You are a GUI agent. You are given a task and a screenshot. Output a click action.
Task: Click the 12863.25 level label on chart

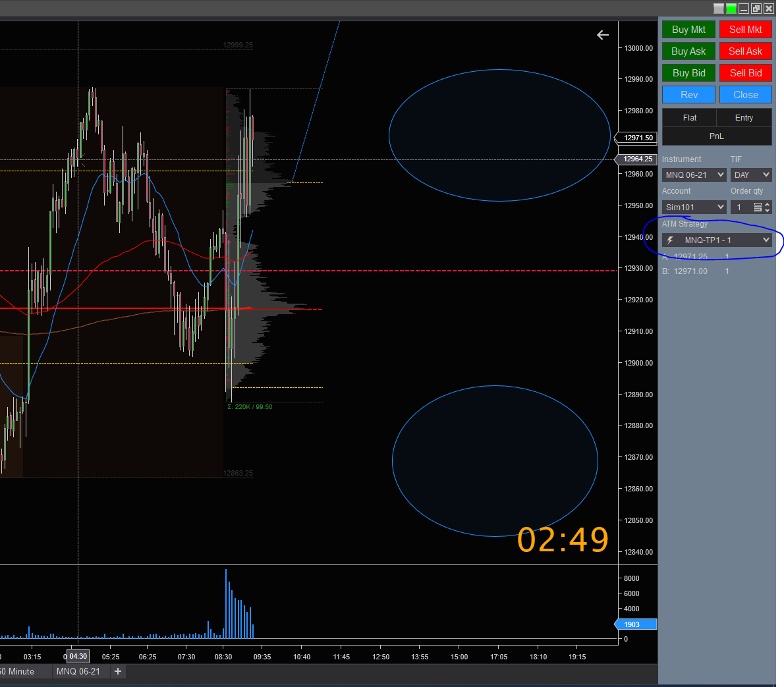(238, 473)
